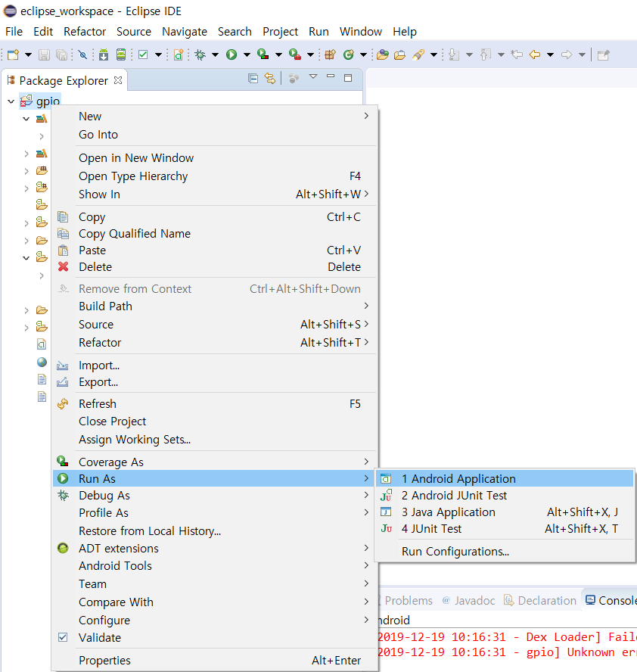Open the Window menu
The width and height of the screenshot is (637, 672).
[x=361, y=32]
